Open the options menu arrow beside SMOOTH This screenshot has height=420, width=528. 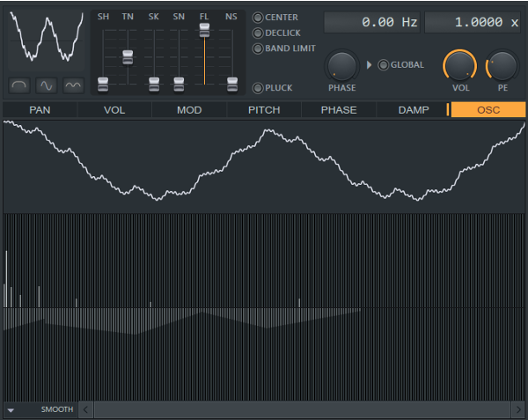(11, 410)
